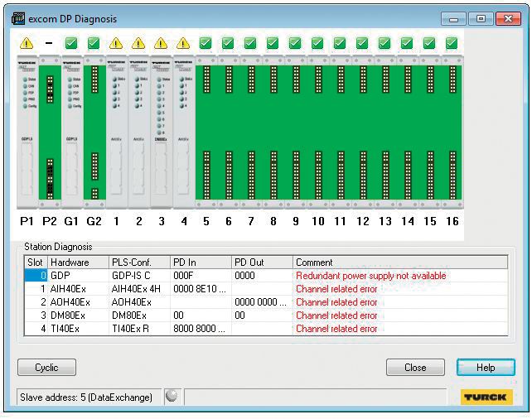Close the window with the red X
This screenshot has height=419, width=532.
508,19
